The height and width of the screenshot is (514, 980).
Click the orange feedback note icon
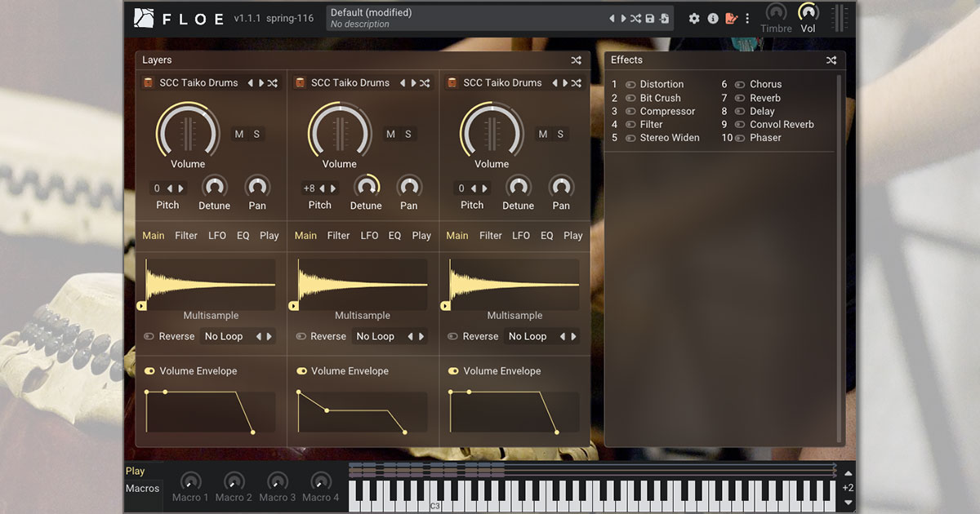[731, 19]
